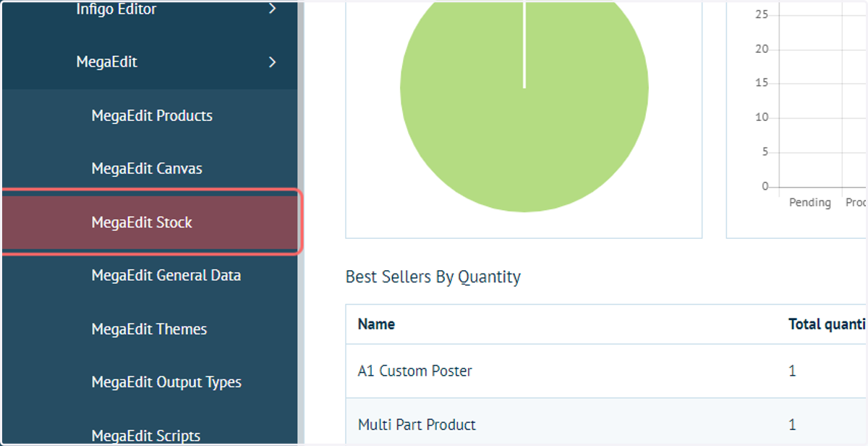Open the Infigo Editor menu
Screen dimensions: 868x446
tap(116, 9)
